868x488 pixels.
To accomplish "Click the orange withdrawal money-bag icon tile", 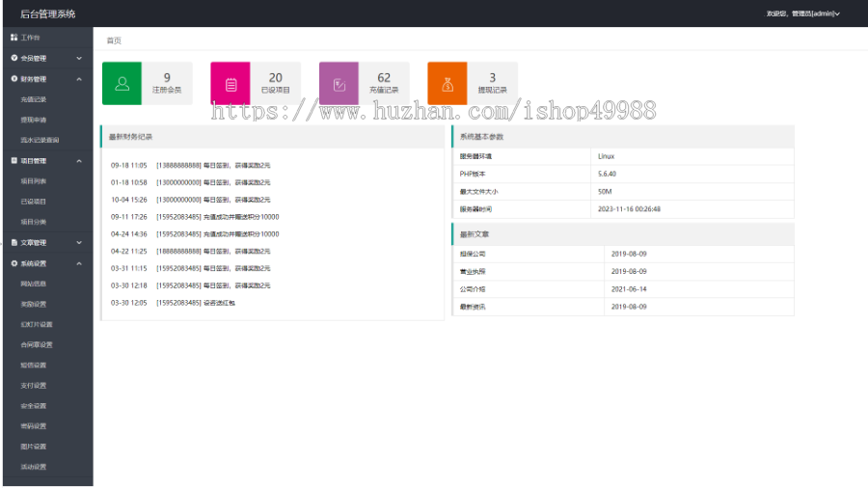I will tap(448, 84).
